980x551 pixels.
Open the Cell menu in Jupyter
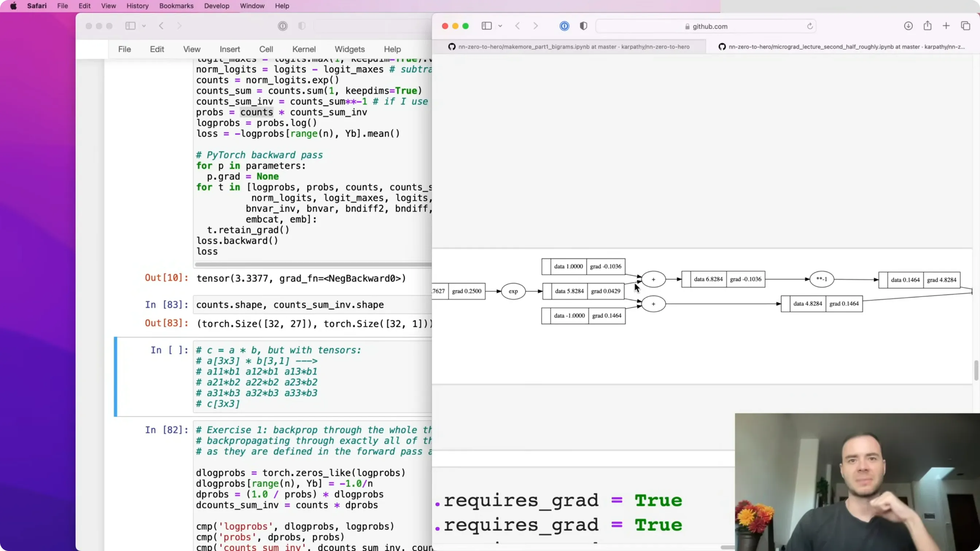tap(266, 49)
